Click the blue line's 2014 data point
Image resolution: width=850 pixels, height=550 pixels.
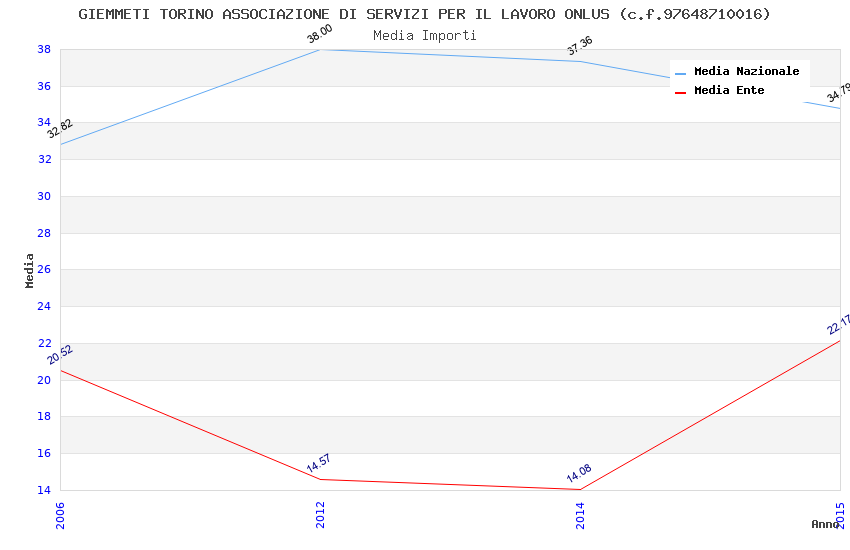click(x=581, y=61)
